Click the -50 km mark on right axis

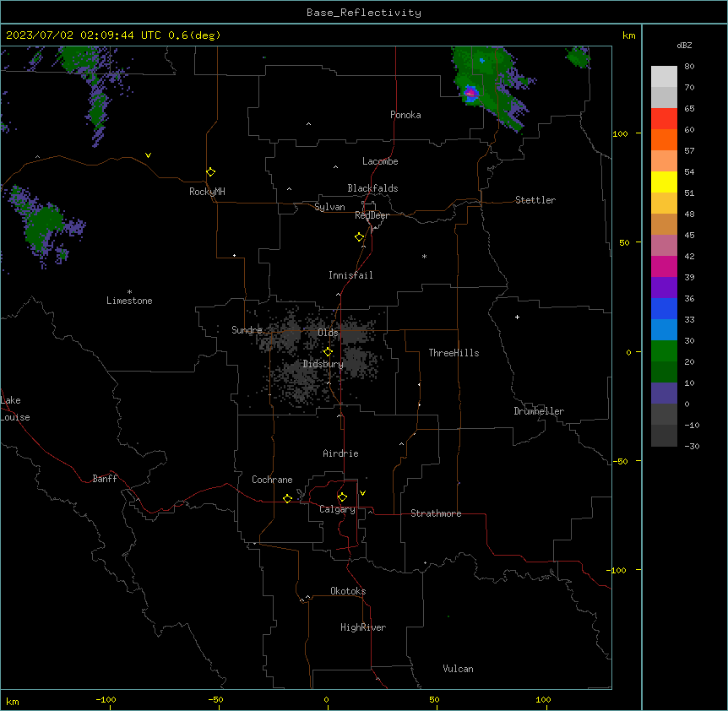(x=620, y=461)
